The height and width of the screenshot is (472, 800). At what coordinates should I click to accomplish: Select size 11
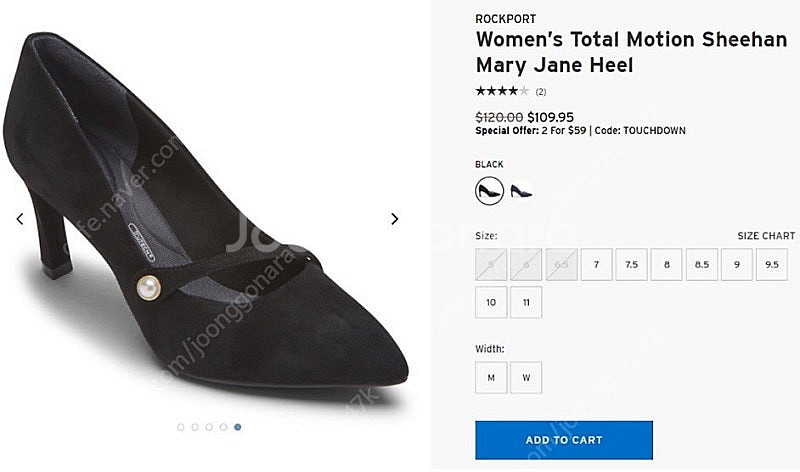click(x=526, y=302)
